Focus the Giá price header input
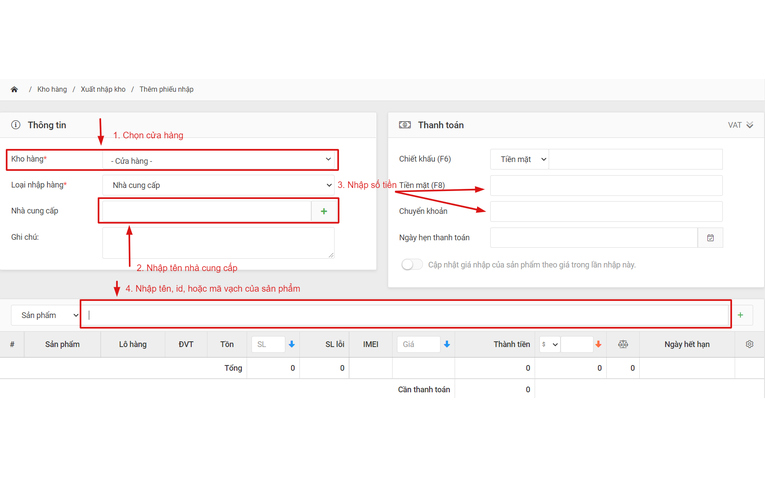 [x=418, y=344]
